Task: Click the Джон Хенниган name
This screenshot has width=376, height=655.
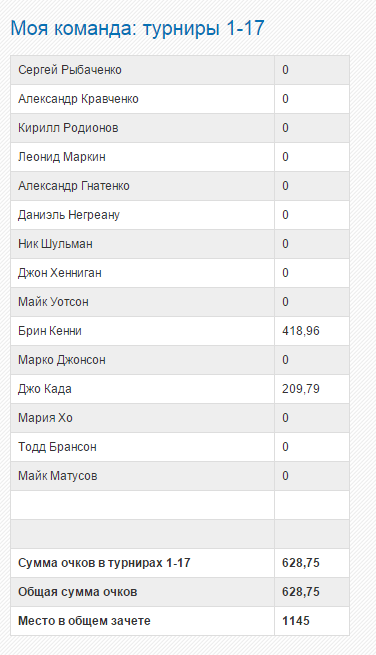Action: coord(60,273)
